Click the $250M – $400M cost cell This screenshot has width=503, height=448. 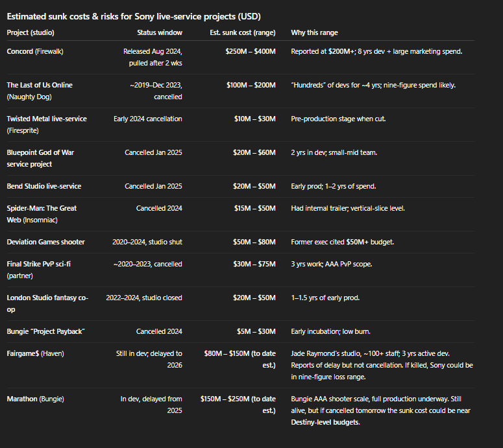click(x=251, y=51)
